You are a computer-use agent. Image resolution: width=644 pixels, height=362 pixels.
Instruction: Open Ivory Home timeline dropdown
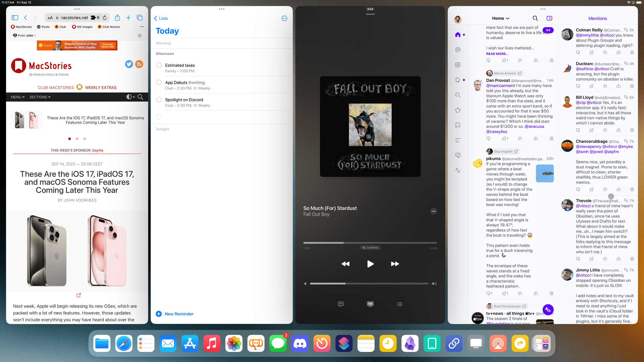pos(501,18)
